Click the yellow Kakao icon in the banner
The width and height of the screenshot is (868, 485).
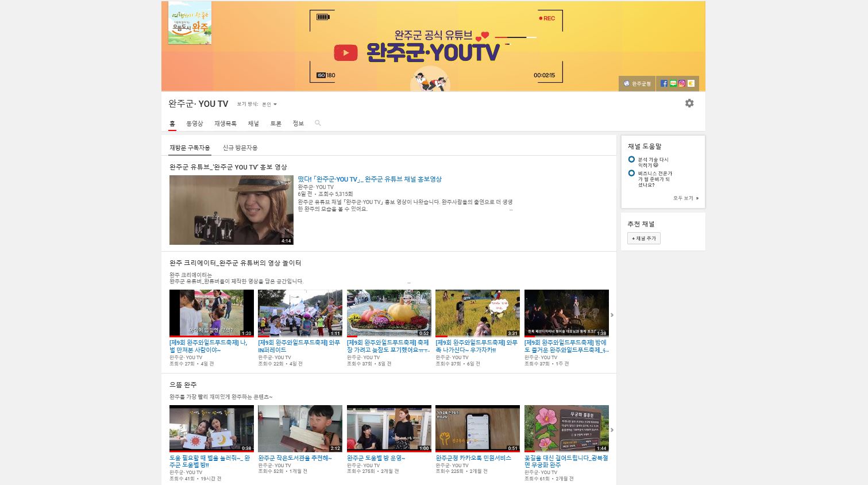[x=691, y=83]
